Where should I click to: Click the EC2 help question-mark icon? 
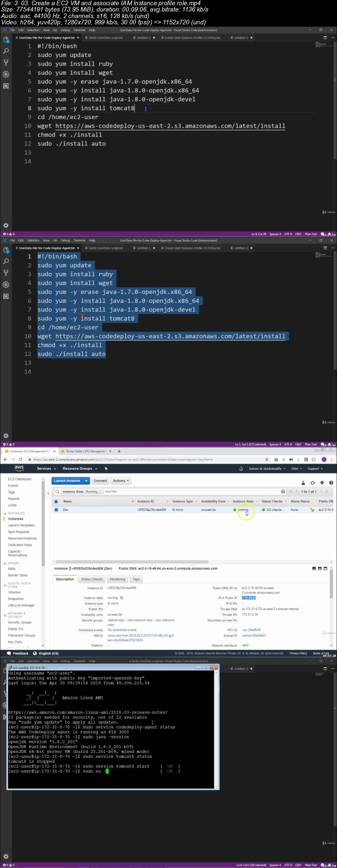tap(331, 483)
